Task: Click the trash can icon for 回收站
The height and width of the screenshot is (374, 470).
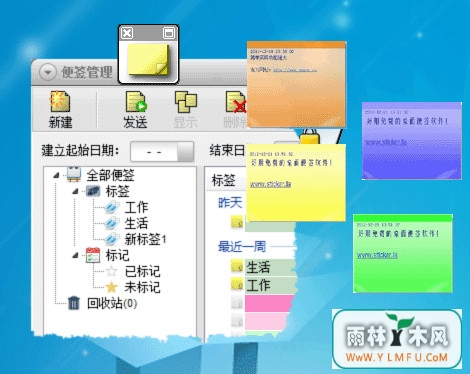Action: point(74,303)
